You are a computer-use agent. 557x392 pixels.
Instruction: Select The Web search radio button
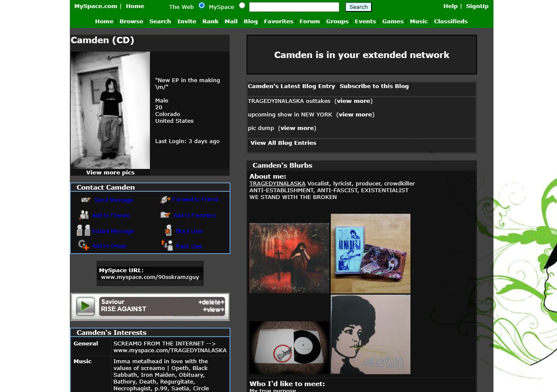pos(202,6)
